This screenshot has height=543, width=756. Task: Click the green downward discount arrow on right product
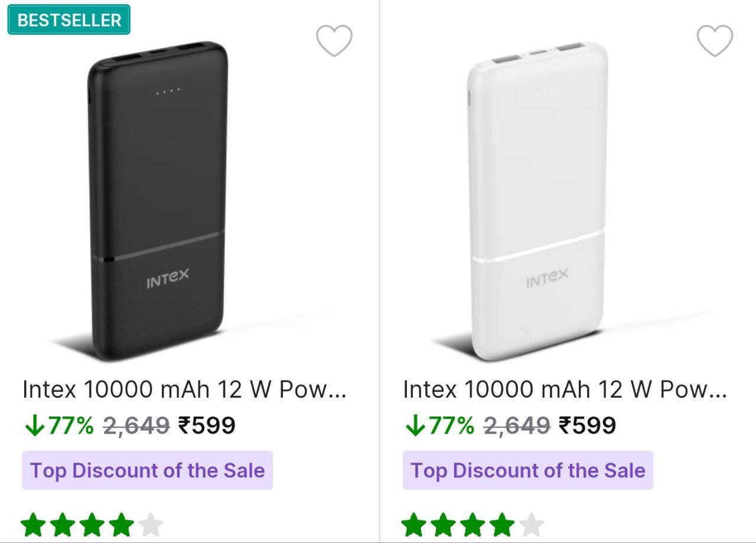tap(415, 424)
